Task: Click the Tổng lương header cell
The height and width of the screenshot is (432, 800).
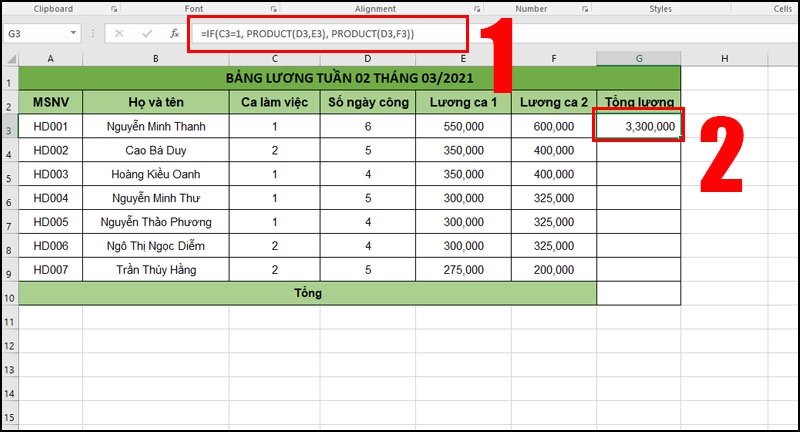Action: [x=638, y=102]
